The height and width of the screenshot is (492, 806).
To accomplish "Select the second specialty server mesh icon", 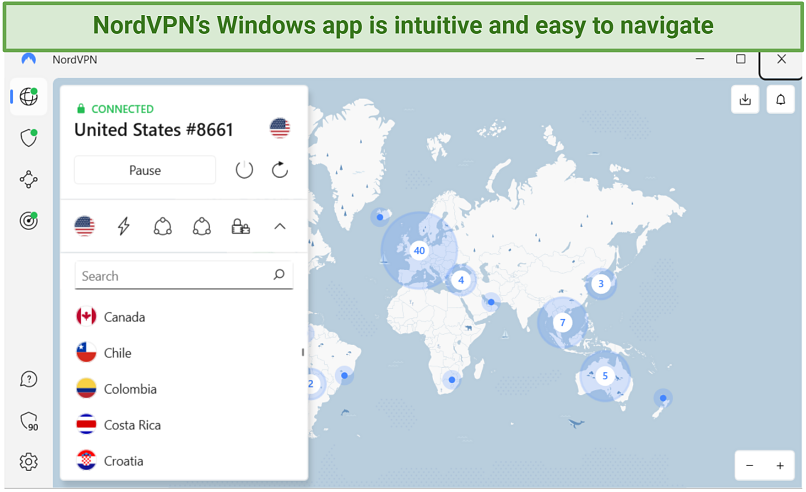I will pos(202,226).
